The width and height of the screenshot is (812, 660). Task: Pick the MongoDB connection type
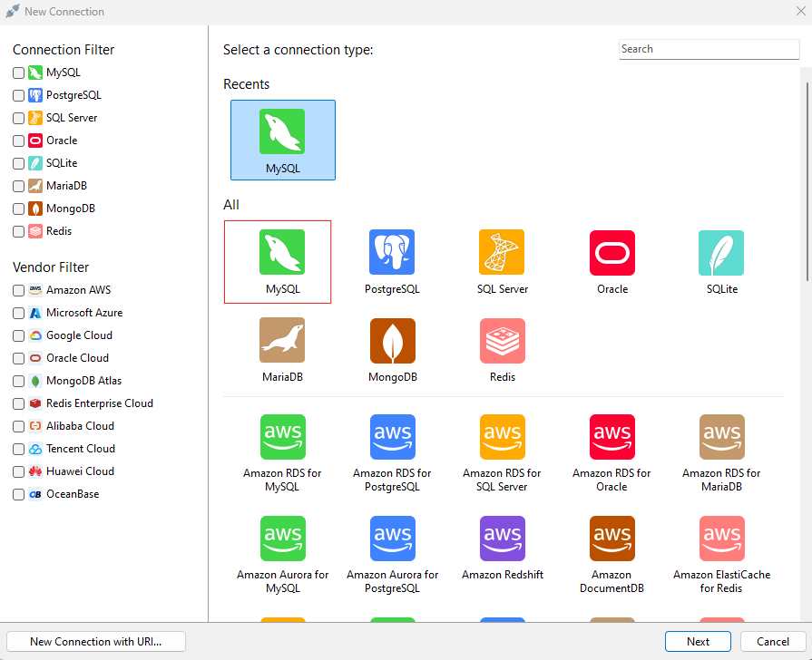[x=393, y=350]
